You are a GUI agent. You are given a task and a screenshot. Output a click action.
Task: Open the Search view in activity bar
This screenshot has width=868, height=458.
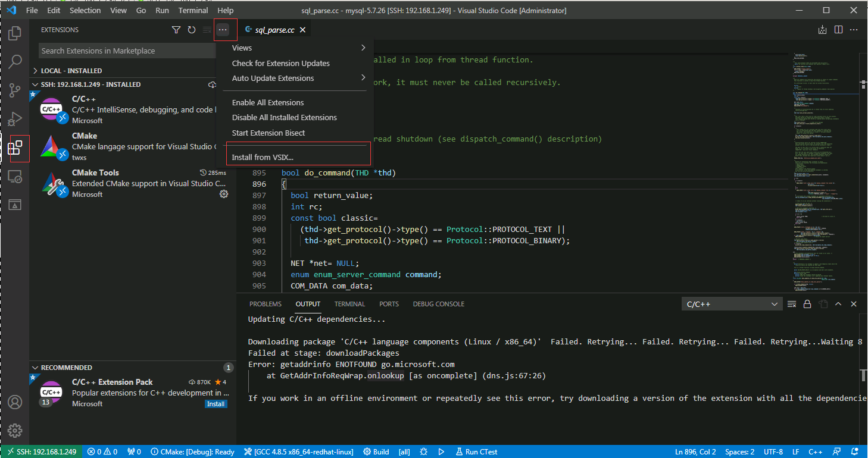15,62
